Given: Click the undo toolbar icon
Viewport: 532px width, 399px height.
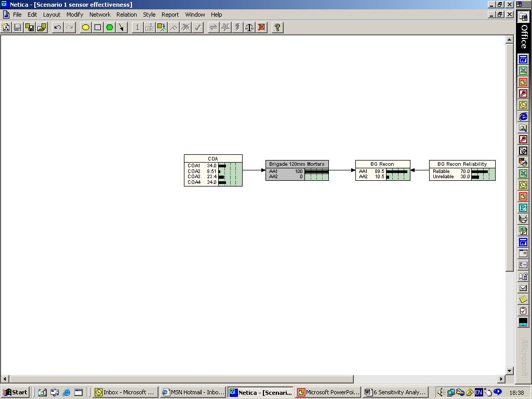Looking at the screenshot, I should 57,28.
